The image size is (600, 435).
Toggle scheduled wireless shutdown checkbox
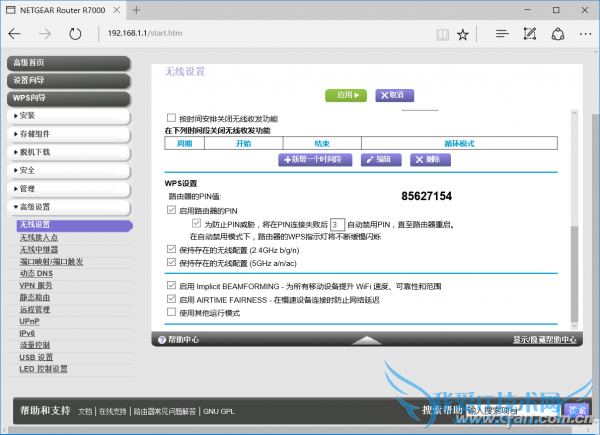[x=171, y=118]
